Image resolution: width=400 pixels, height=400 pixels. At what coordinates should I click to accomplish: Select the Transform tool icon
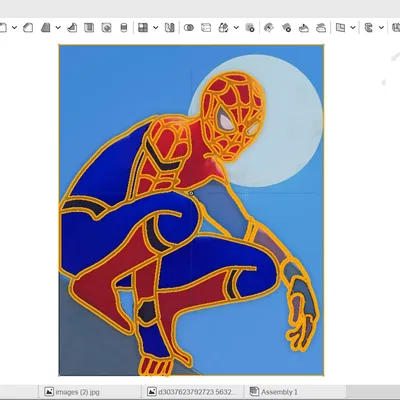pyautogui.click(x=223, y=28)
